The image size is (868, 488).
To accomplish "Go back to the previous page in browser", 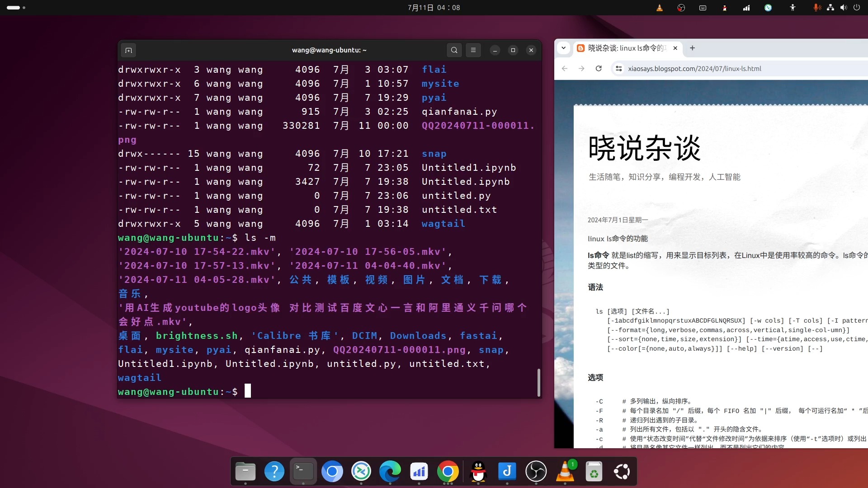I will pos(564,69).
